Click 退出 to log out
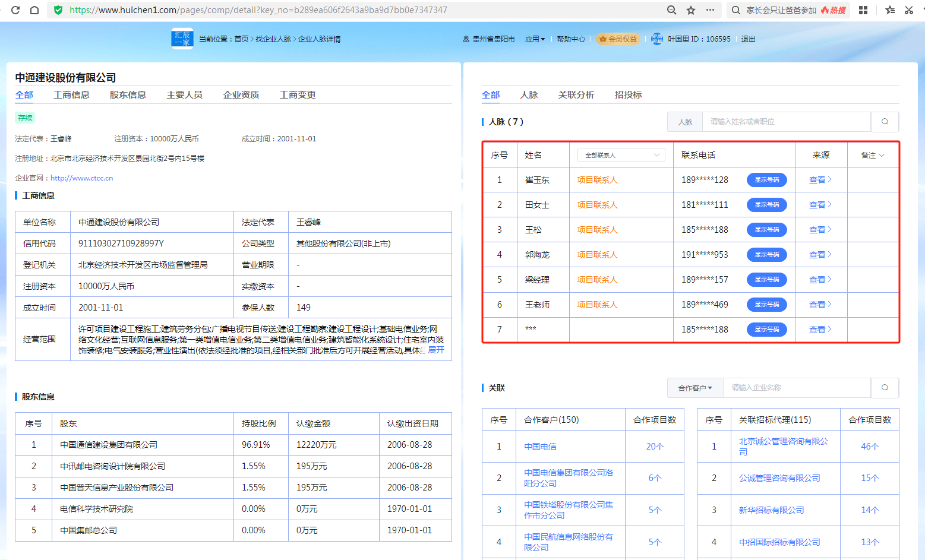This screenshot has width=925, height=560. [748, 39]
